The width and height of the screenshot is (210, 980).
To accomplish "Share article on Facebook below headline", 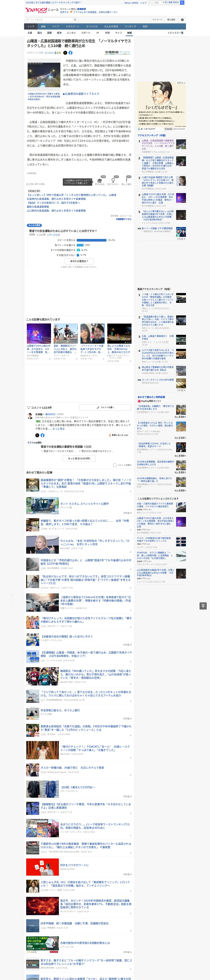I will (x=70, y=53).
